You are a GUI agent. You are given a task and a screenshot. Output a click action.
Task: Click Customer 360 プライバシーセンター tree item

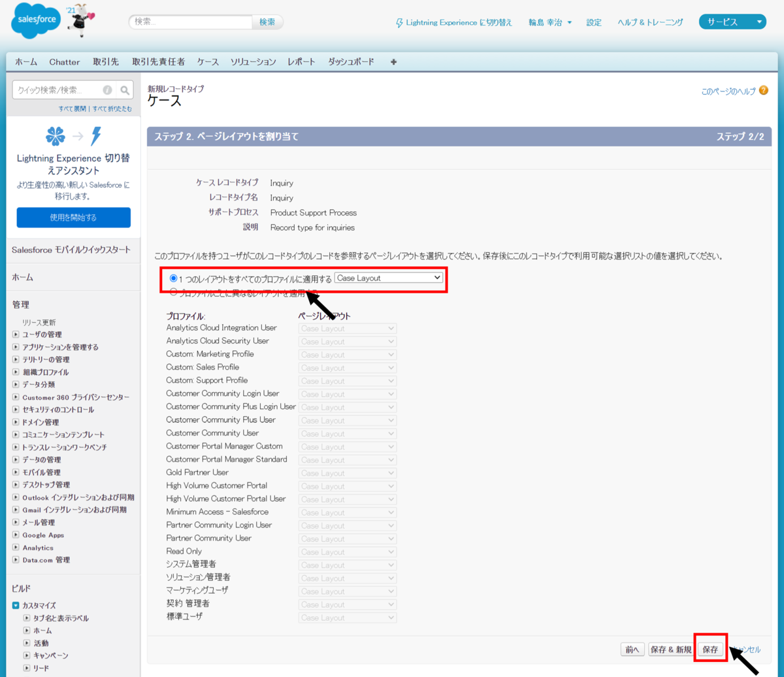coord(76,397)
